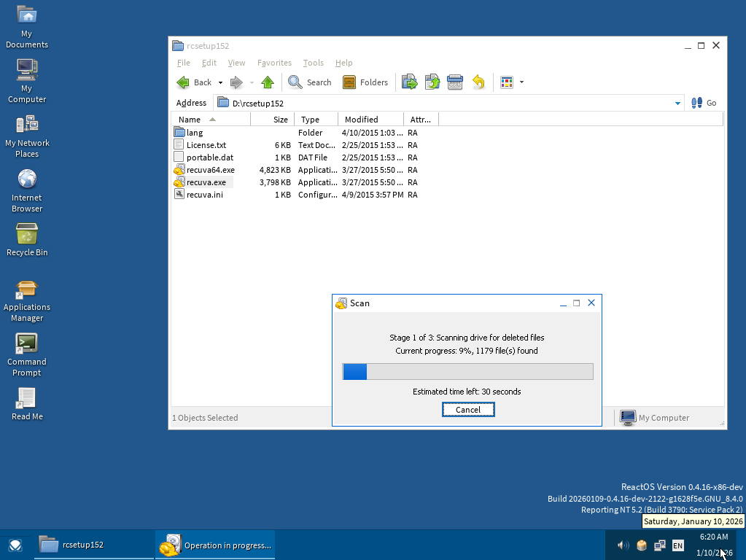Toggle the Folders pane button
This screenshot has width=746, height=560.
tap(365, 82)
